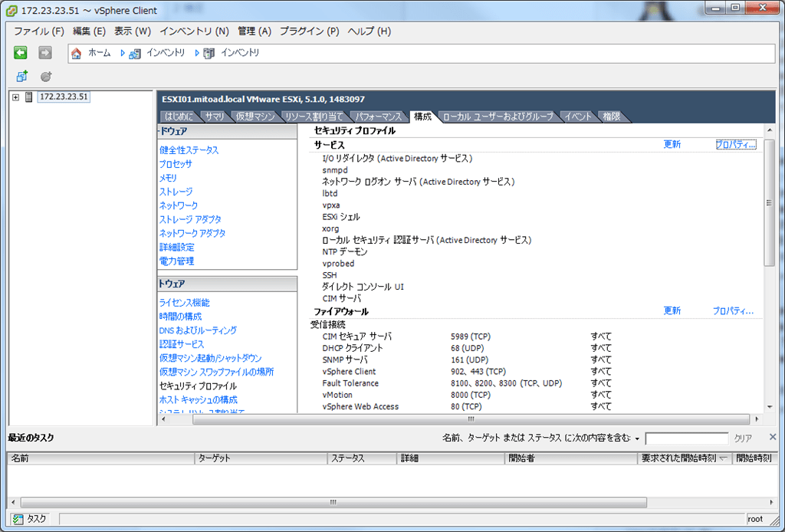
Task: Click first インベントリ icon in breadcrumb
Action: [135, 54]
